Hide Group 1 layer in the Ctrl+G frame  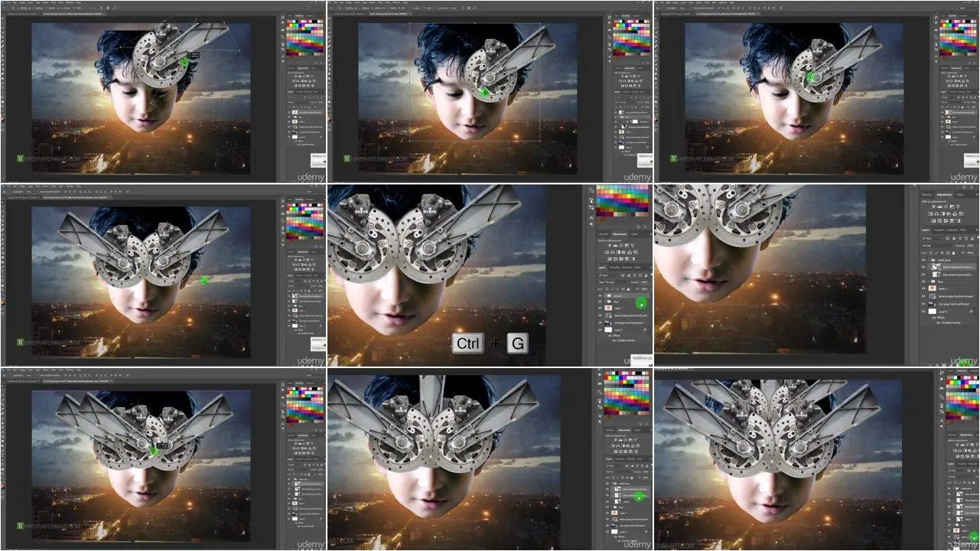[601, 295]
